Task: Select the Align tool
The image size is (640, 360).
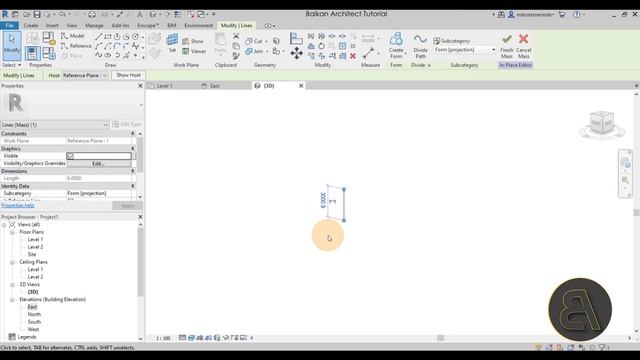Action: 296,39
